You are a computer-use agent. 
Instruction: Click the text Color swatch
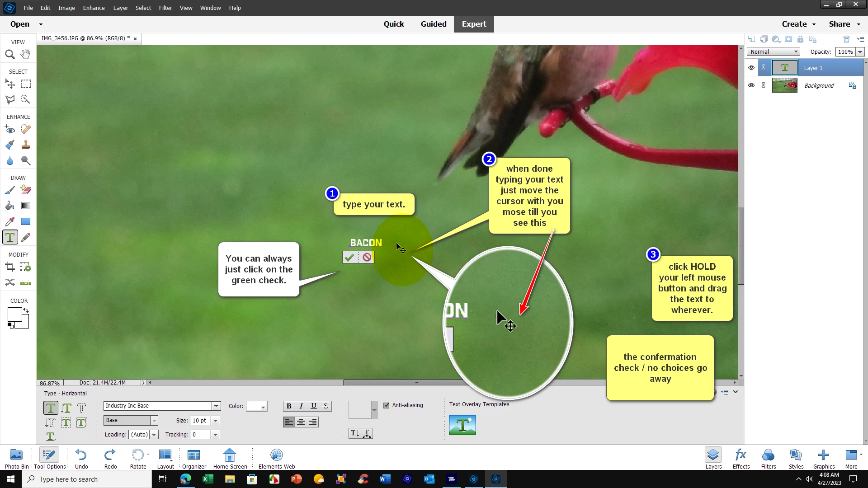[256, 406]
